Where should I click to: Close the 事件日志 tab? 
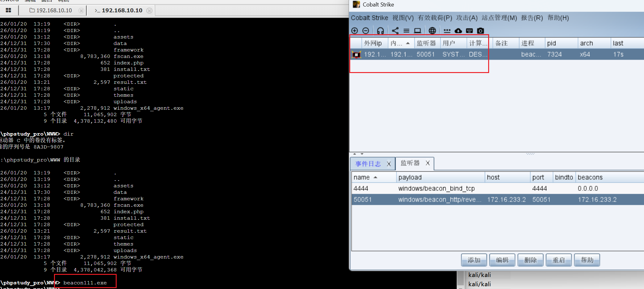(x=389, y=164)
